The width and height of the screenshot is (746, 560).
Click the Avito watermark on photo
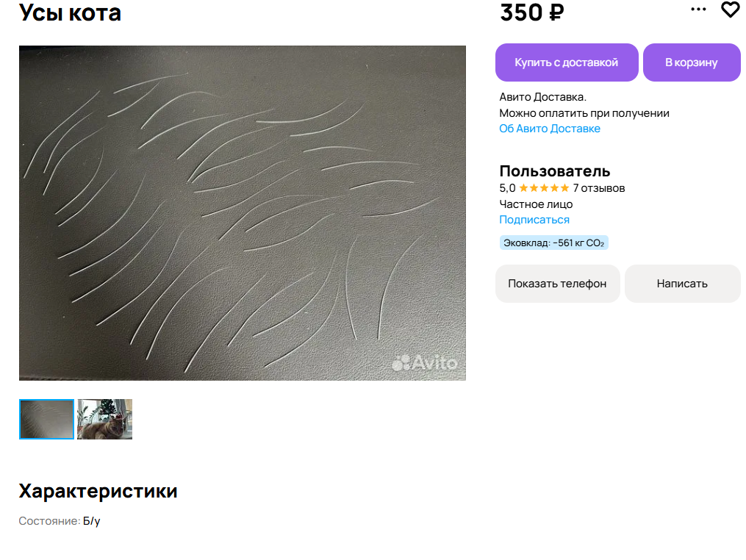424,363
